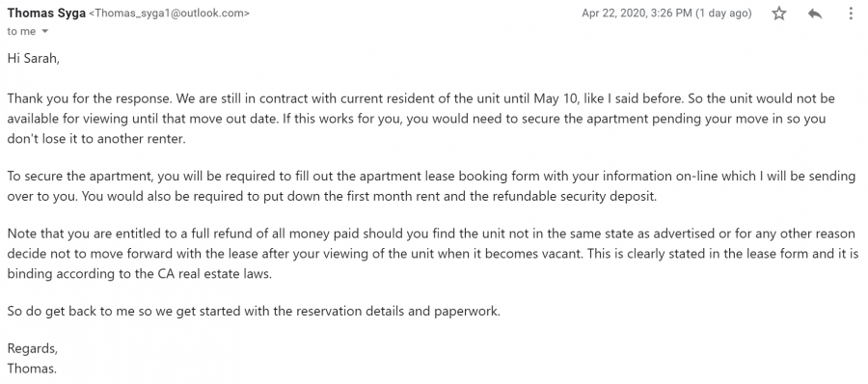Click the "Regards," closing line
Screen dimensions: 868x384
click(32, 349)
